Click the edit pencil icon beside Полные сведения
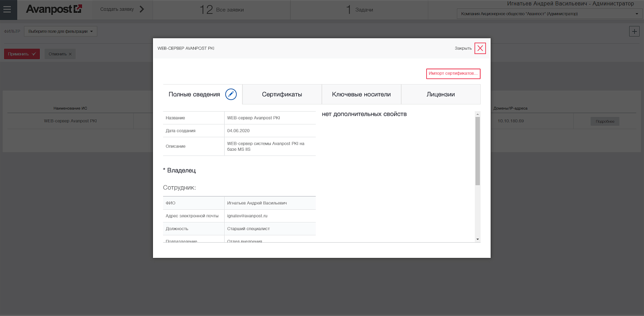644x316 pixels. (231, 94)
